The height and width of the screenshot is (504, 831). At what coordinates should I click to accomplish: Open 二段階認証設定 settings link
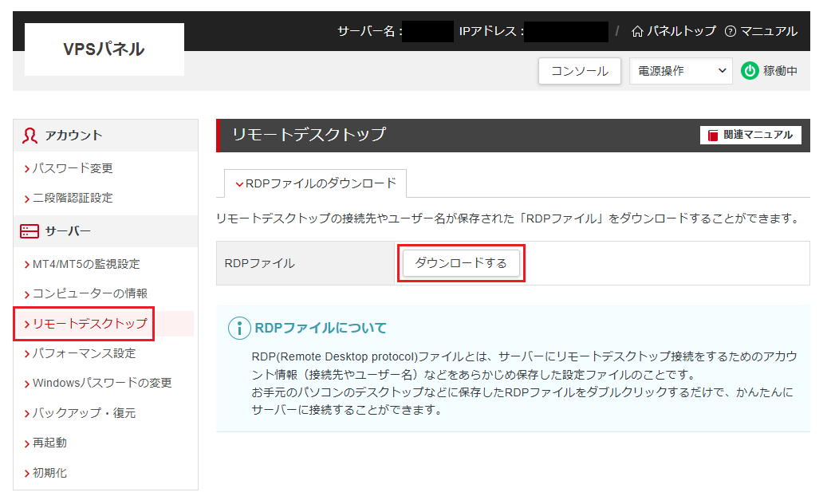coord(73,198)
